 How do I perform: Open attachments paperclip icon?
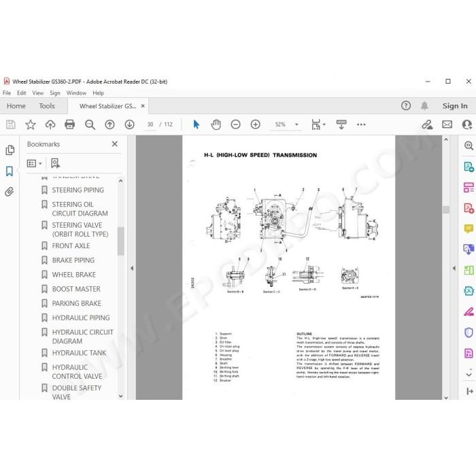point(10,192)
